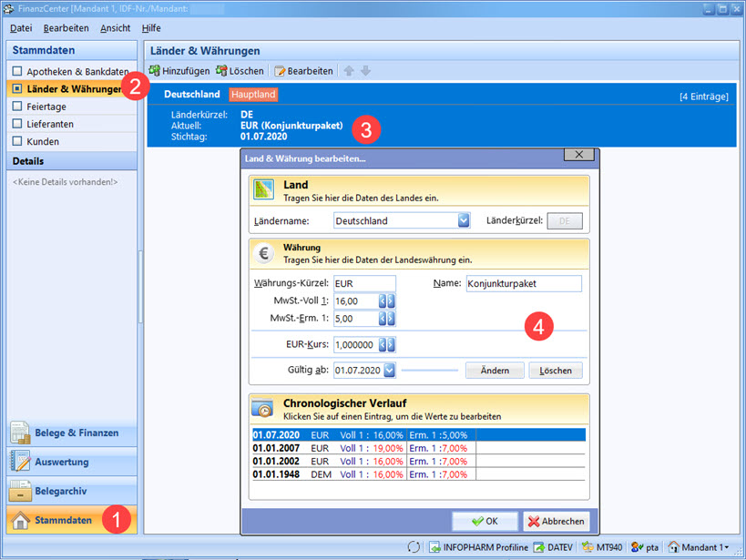Click the Bearbeiten toolbar icon
746x560 pixels.
[x=281, y=71]
